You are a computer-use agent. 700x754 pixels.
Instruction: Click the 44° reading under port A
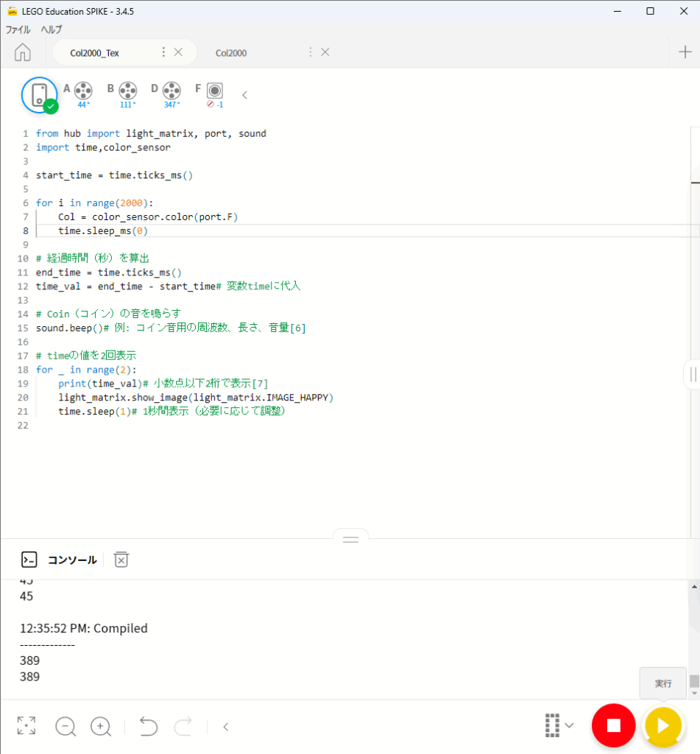(84, 105)
